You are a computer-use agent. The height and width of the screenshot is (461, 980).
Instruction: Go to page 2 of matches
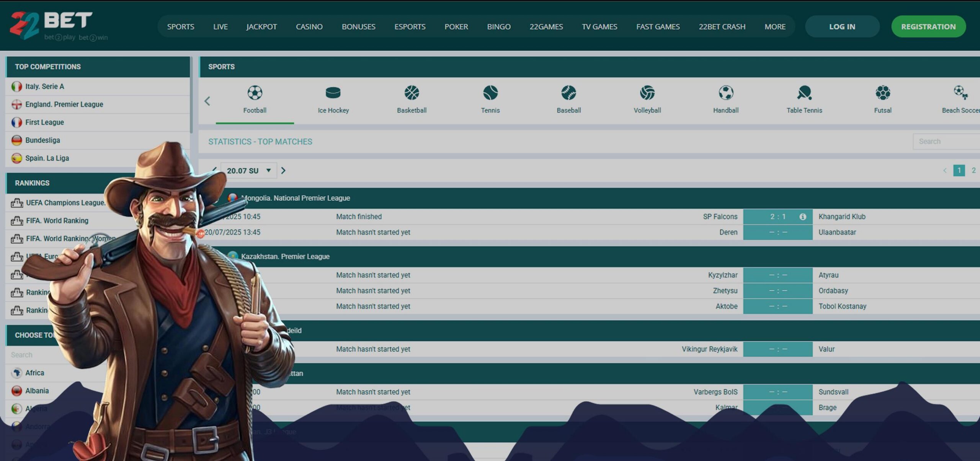coord(973,171)
